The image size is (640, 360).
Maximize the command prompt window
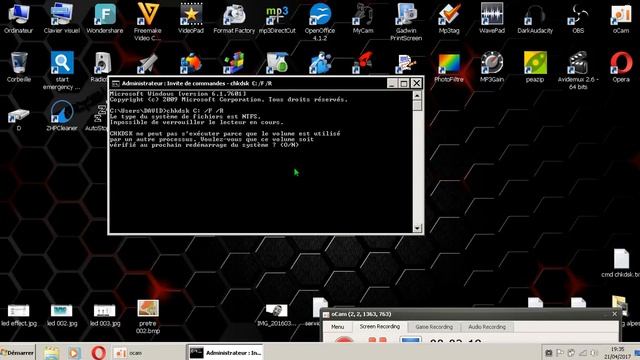point(404,83)
